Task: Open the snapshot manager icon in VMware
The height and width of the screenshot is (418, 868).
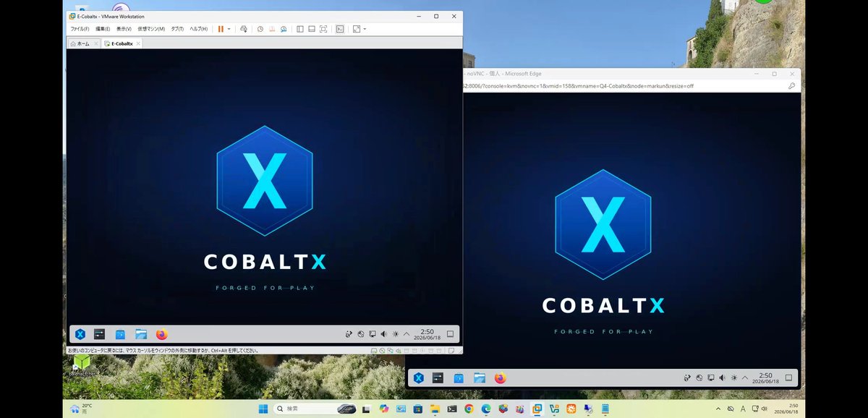Action: (283, 29)
